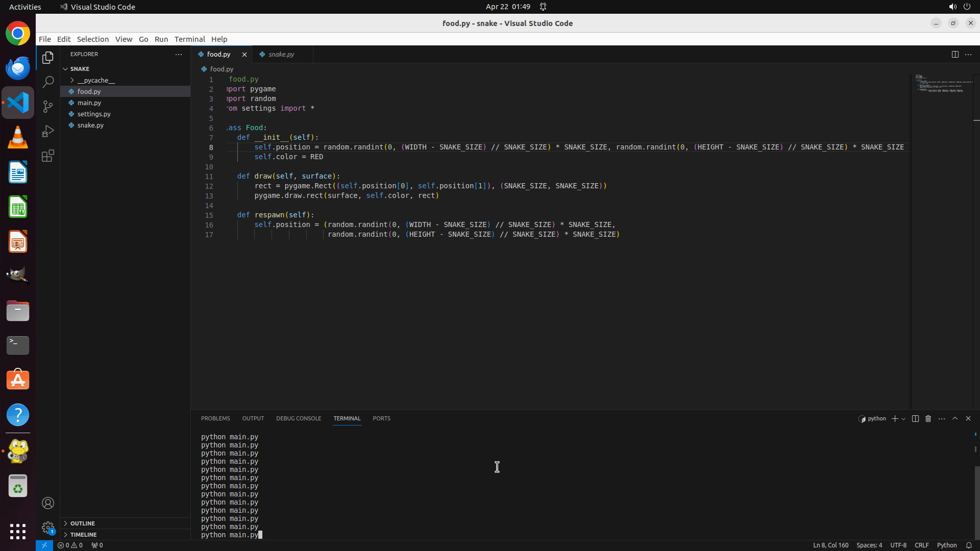Click the Accounts icon
Viewport: 980px width, 551px height.
click(x=48, y=503)
